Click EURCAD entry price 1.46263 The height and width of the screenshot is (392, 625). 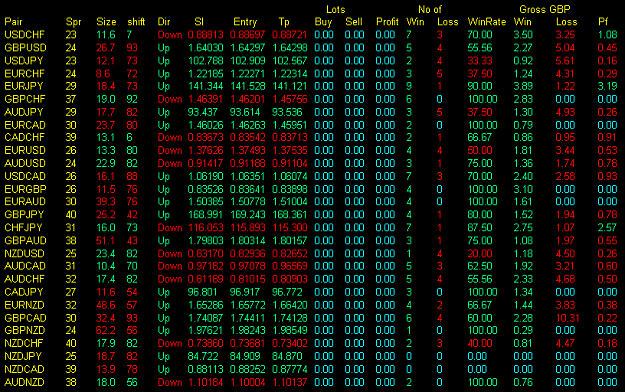click(x=248, y=125)
